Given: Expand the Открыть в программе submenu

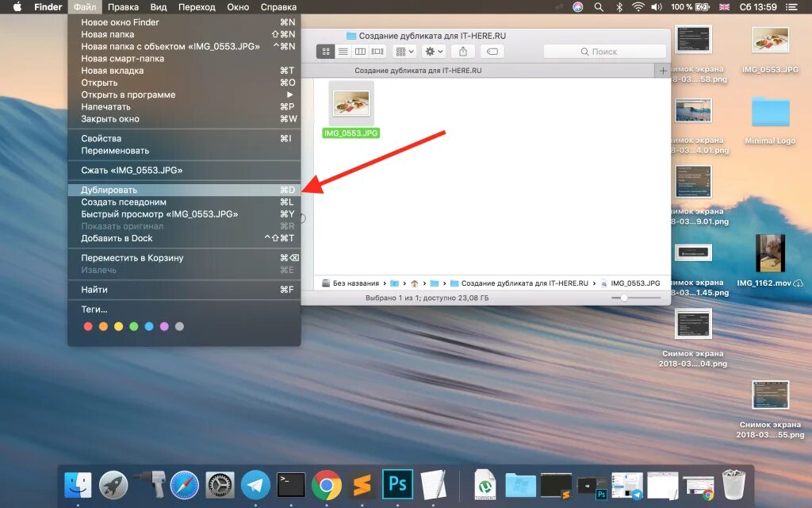Looking at the screenshot, I should pyautogui.click(x=184, y=95).
